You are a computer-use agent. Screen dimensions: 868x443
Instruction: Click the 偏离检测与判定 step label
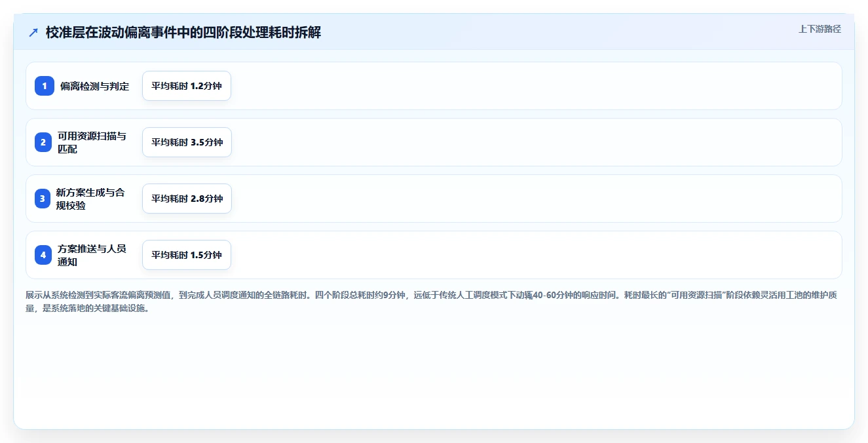(95, 86)
